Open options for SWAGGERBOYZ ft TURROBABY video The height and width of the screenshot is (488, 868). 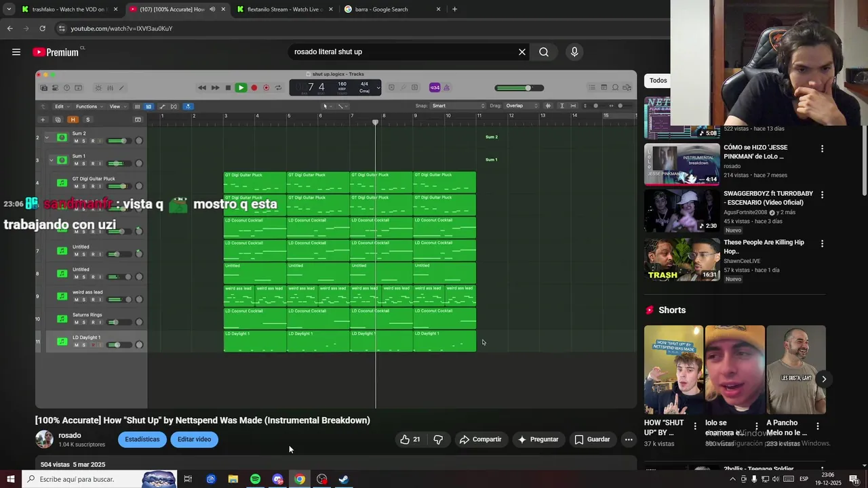pyautogui.click(x=822, y=195)
